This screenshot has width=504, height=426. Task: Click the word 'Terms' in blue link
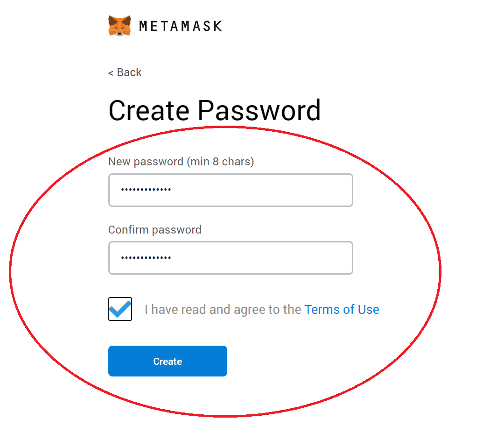coord(322,310)
